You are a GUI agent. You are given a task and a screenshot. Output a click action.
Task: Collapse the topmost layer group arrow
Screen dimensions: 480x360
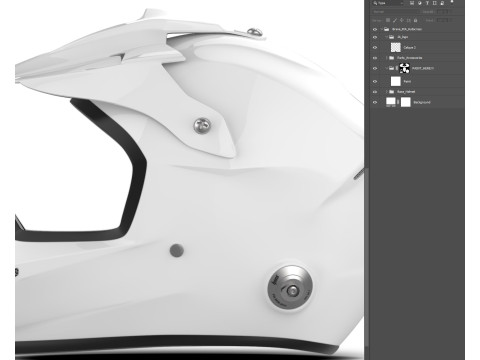(x=381, y=29)
